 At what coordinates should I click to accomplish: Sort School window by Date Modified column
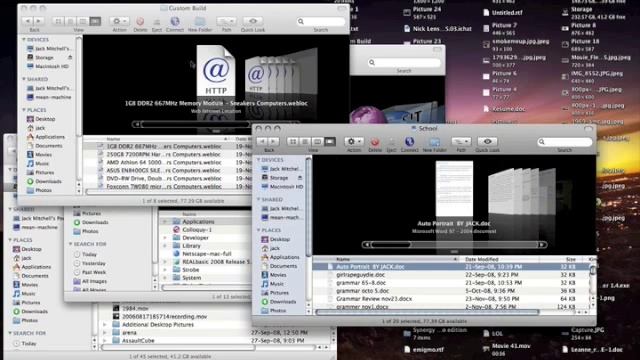pos(500,259)
